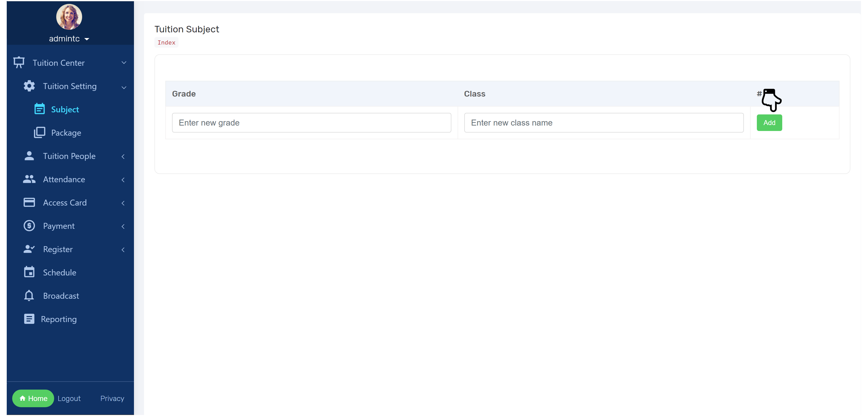Click the Tuition Subject page title
Screen dimensions: 868x416
click(187, 29)
